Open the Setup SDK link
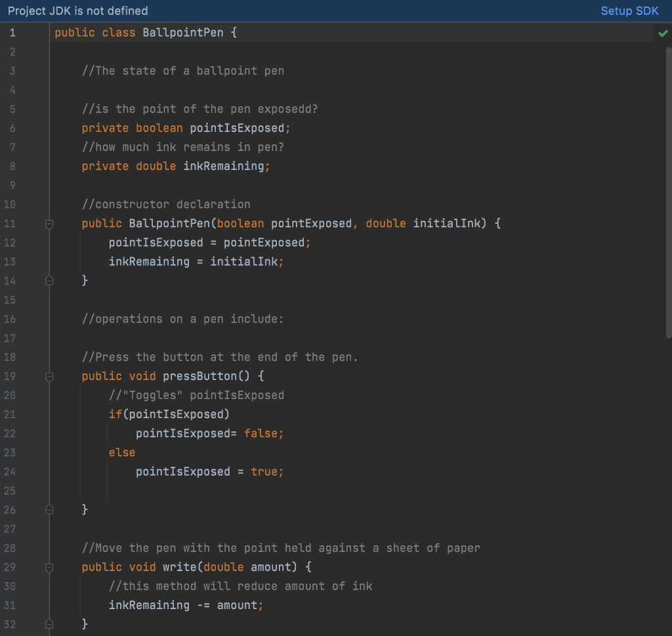The height and width of the screenshot is (636, 672). click(x=629, y=11)
